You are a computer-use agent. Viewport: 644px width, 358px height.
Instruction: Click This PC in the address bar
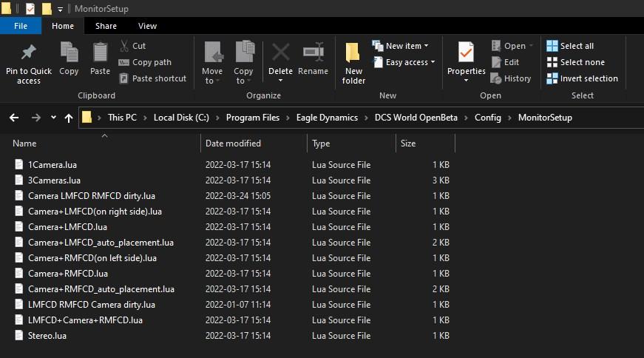tap(122, 118)
